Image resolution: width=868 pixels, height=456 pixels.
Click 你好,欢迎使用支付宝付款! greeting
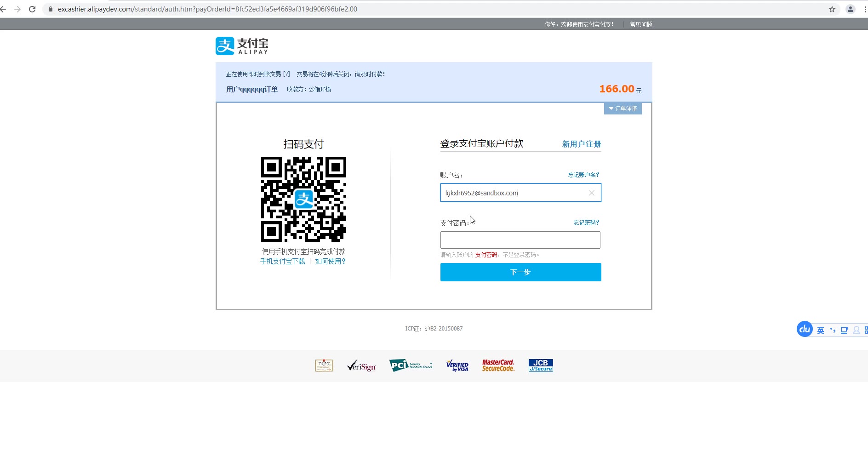click(x=579, y=24)
